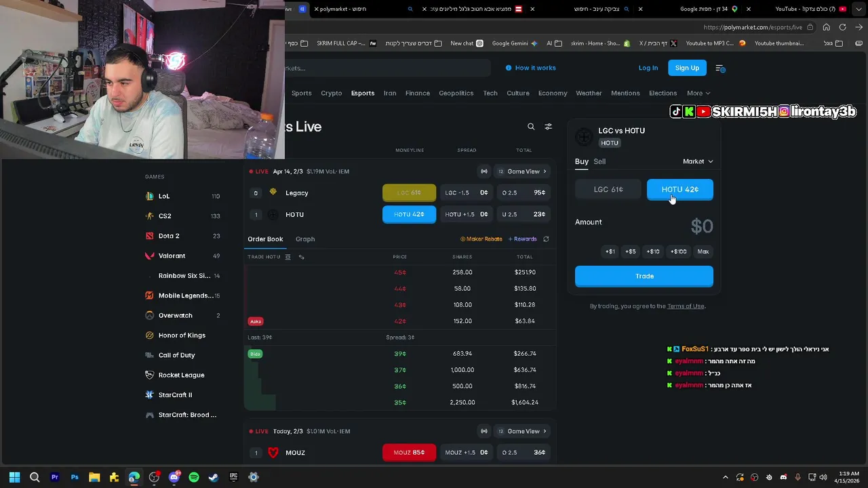Click the markets search box
868x488 pixels.
tap(387, 68)
